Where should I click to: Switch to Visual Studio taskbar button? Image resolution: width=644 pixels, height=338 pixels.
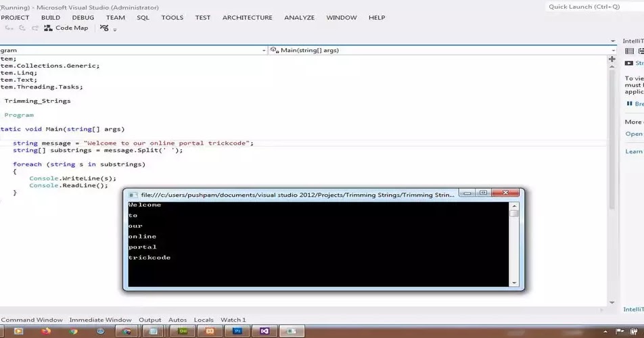[x=264, y=331]
